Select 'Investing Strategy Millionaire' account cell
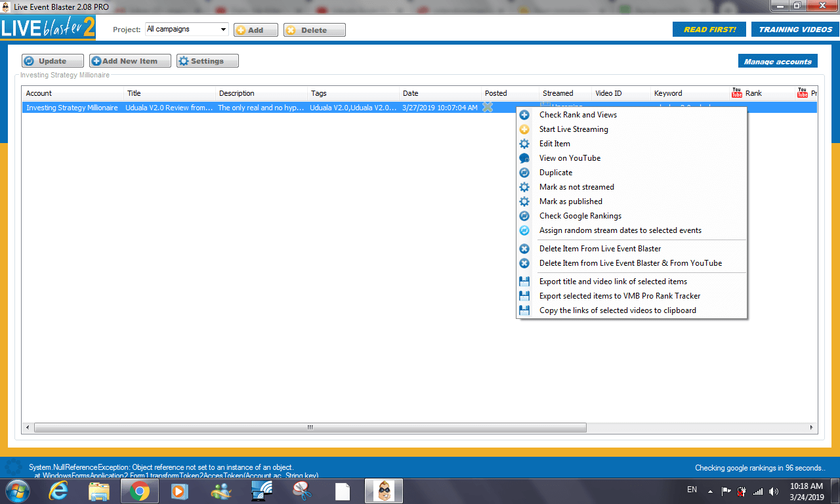The width and height of the screenshot is (840, 504). tap(72, 108)
